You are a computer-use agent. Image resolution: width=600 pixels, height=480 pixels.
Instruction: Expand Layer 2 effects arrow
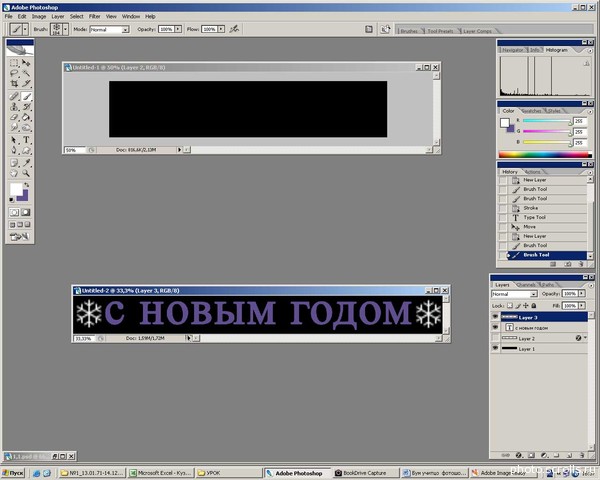coord(585,338)
